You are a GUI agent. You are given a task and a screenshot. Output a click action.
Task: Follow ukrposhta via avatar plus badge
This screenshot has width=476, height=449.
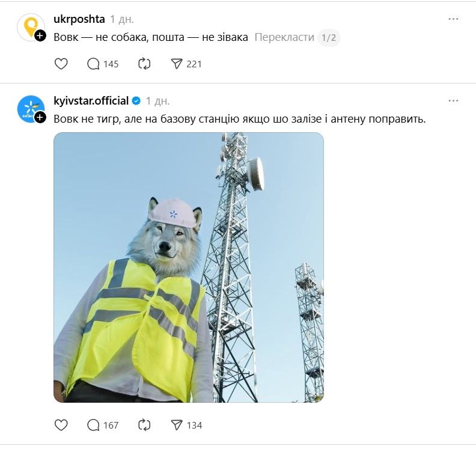click(40, 36)
